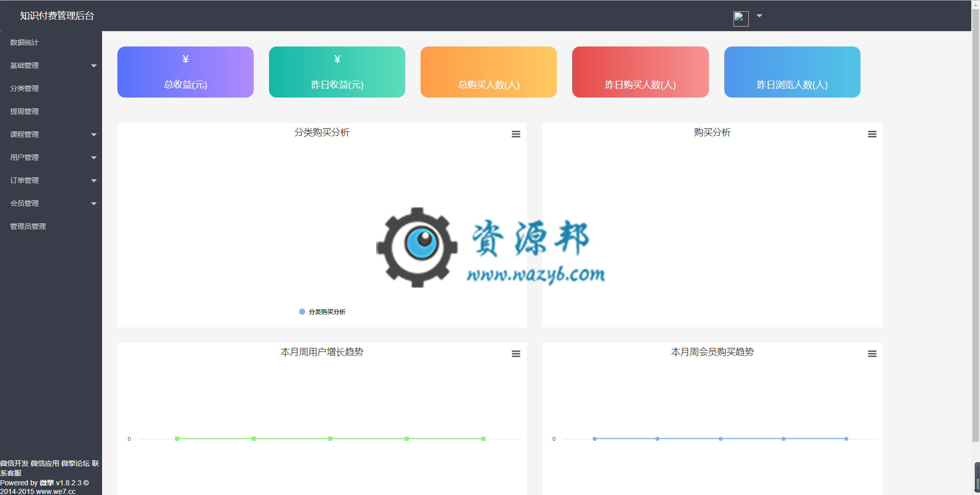This screenshot has height=495, width=980.
Task: Open the 分类购买分析 chart hamburger menu
Action: pos(516,134)
